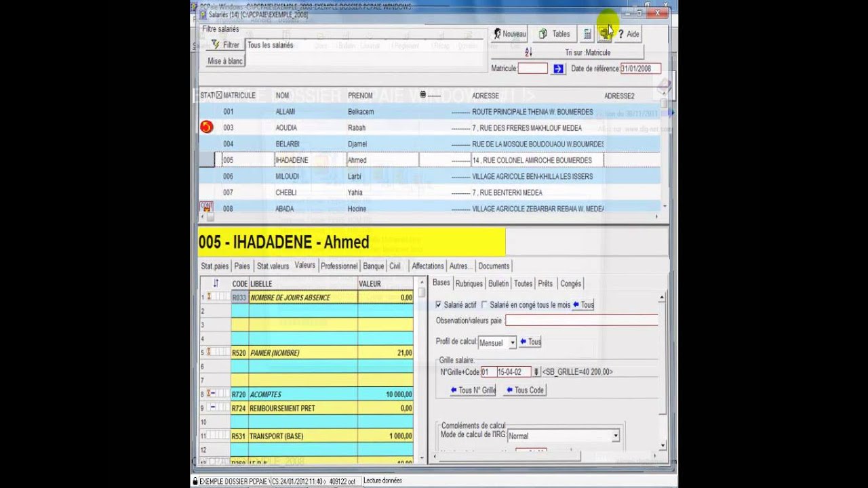The width and height of the screenshot is (868, 488).
Task: Click the hourglass icon on row R720
Action: pos(209,394)
